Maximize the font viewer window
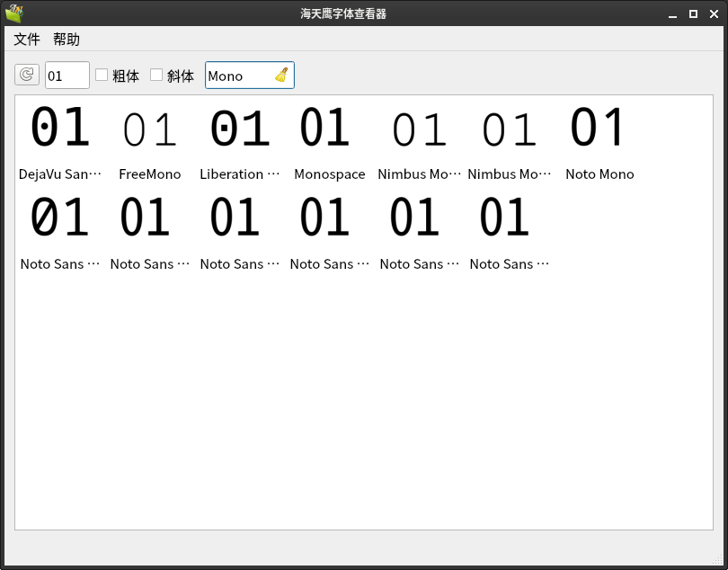The image size is (728, 570). [x=693, y=14]
